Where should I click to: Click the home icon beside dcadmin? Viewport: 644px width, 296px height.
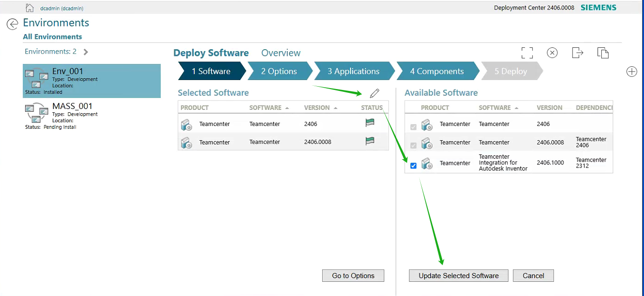29,8
